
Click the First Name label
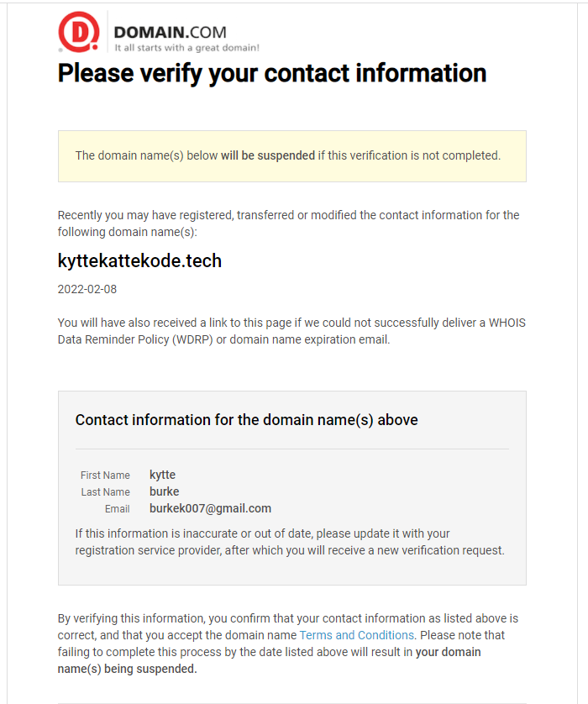[106, 475]
